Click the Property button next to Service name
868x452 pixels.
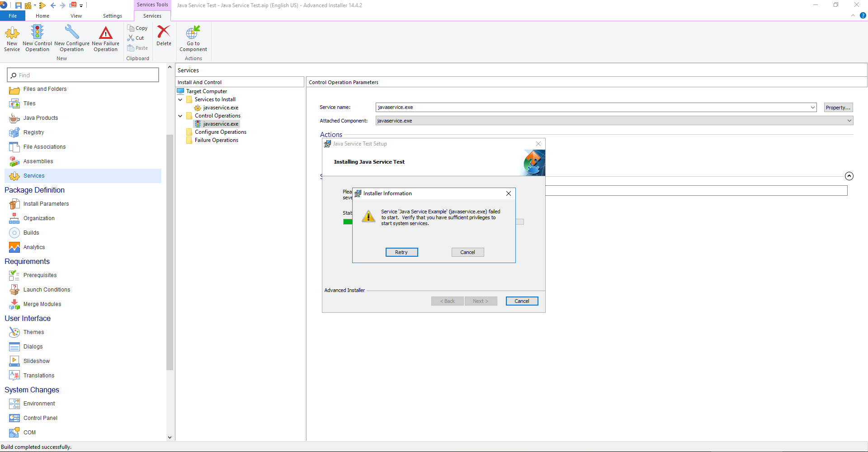(838, 107)
